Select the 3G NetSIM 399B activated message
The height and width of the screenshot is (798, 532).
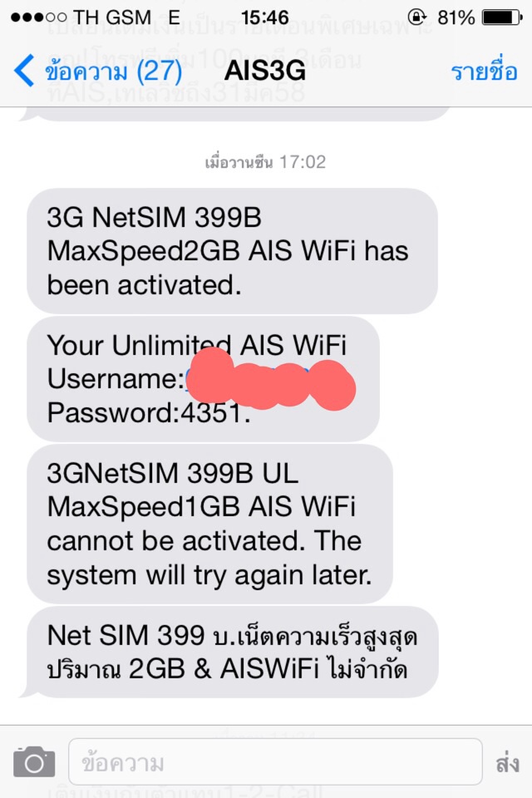[232, 251]
